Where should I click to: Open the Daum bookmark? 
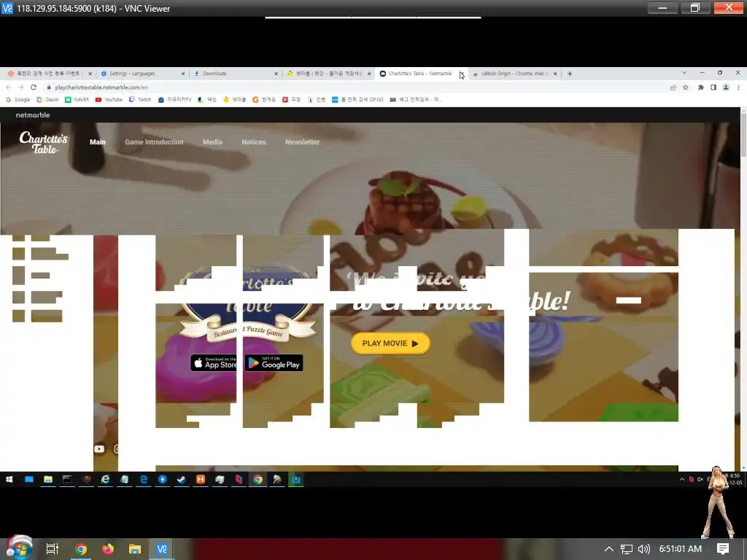click(47, 99)
